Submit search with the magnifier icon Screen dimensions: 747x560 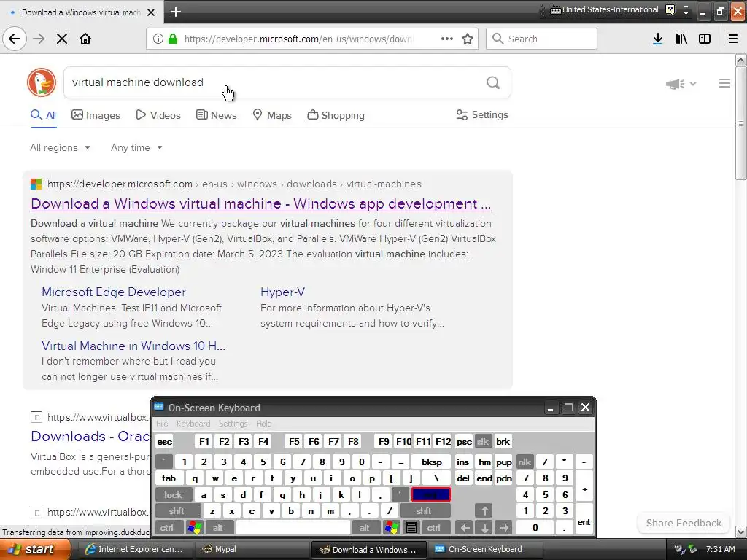coord(493,83)
